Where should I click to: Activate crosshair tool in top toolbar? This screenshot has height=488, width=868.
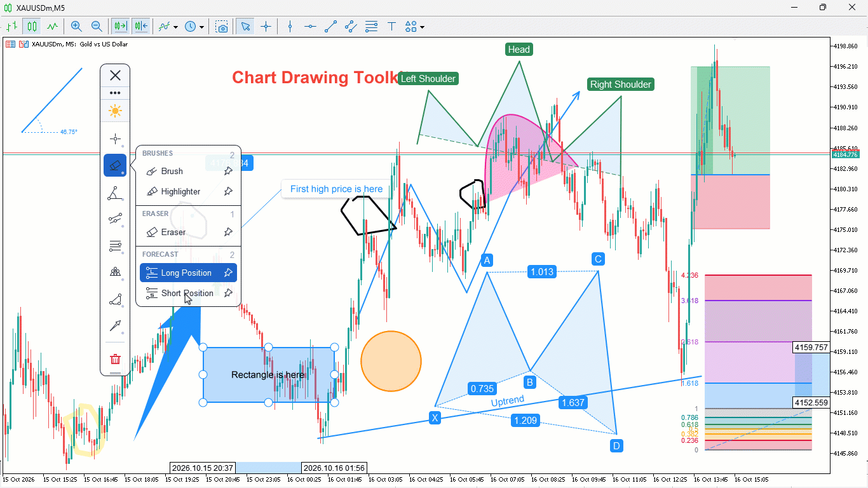[x=266, y=27]
